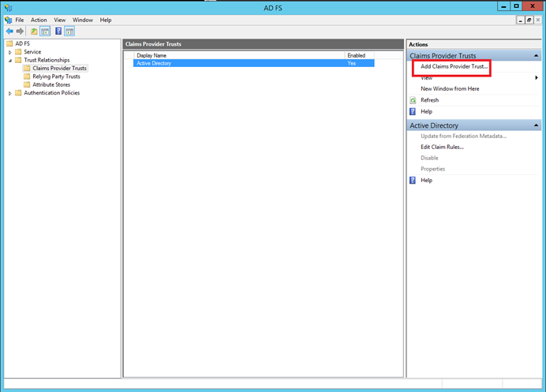This screenshot has height=392, width=546.
Task: Maximize the AD FS main window
Action: pos(516,6)
